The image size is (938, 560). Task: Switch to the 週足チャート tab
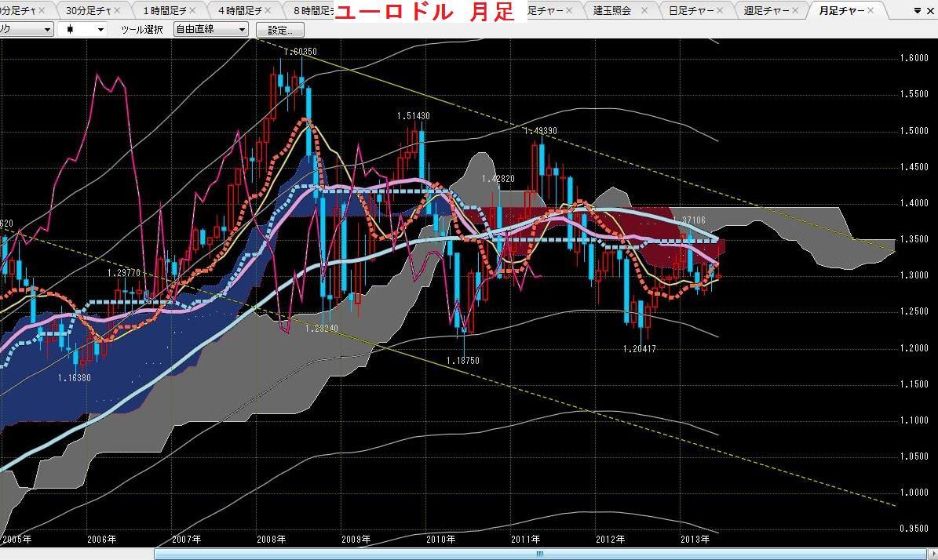point(766,10)
